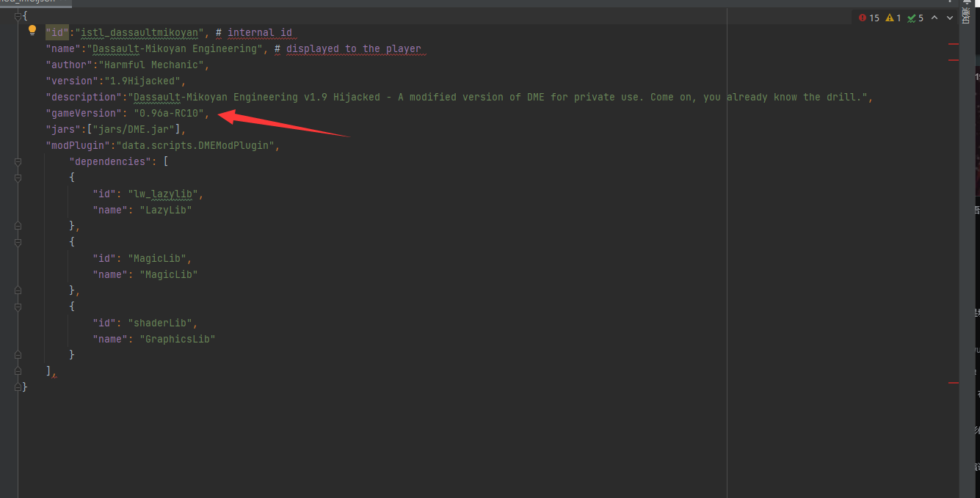Fold the MagicLib dependency object

point(18,242)
